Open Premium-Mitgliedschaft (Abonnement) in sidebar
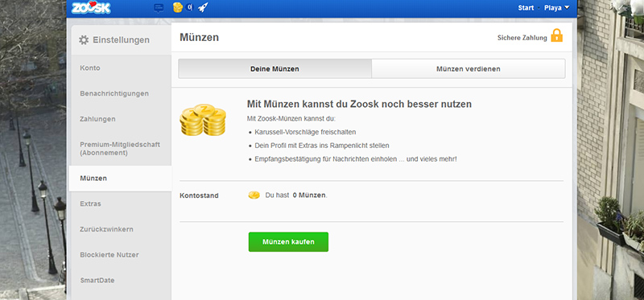The height and width of the screenshot is (300, 644). pyautogui.click(x=120, y=149)
